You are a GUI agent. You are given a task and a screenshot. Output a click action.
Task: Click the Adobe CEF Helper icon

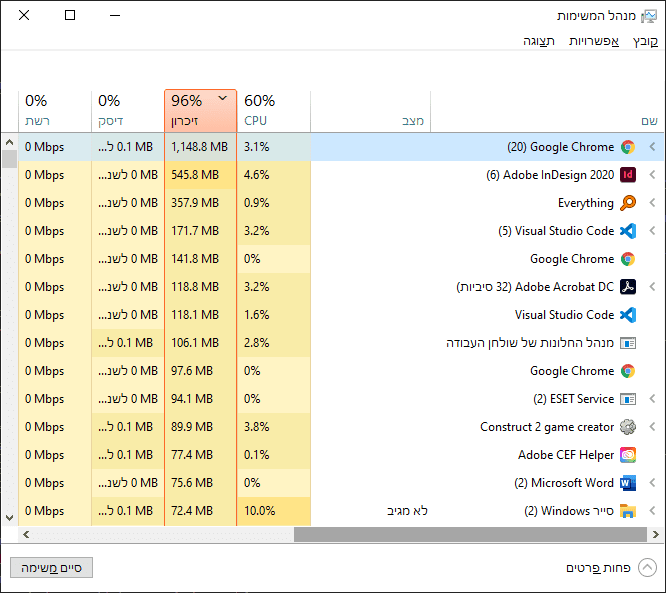point(628,455)
